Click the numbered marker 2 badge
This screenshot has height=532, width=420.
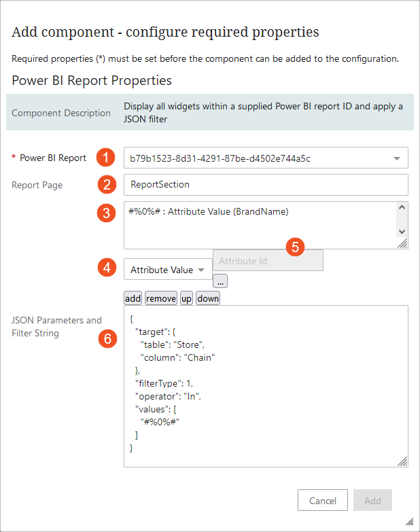pos(105,184)
